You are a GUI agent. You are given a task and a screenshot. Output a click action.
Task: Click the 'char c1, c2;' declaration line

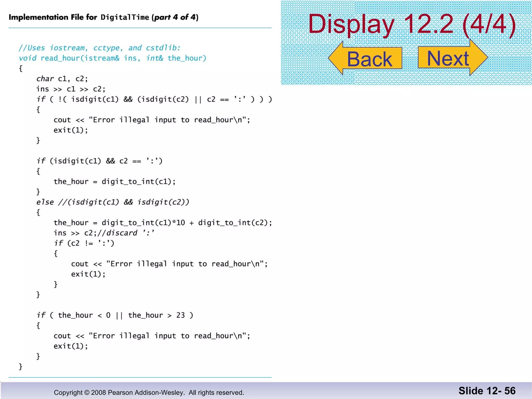tap(62, 79)
